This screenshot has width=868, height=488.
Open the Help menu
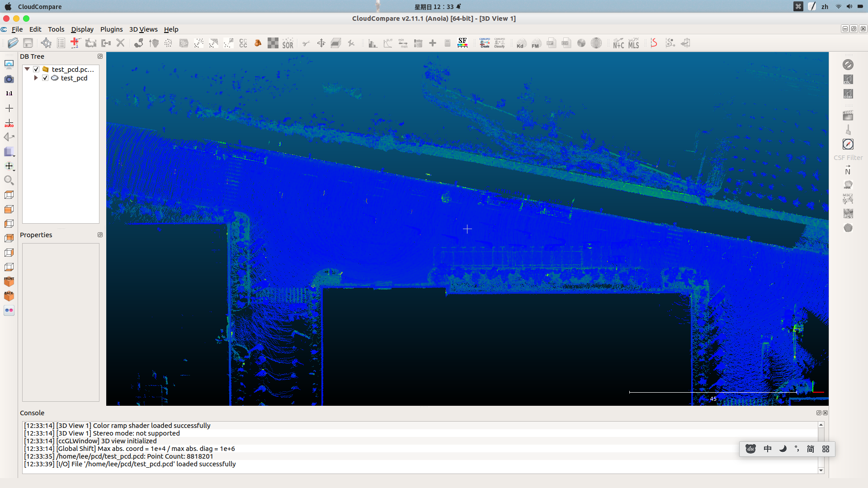171,29
